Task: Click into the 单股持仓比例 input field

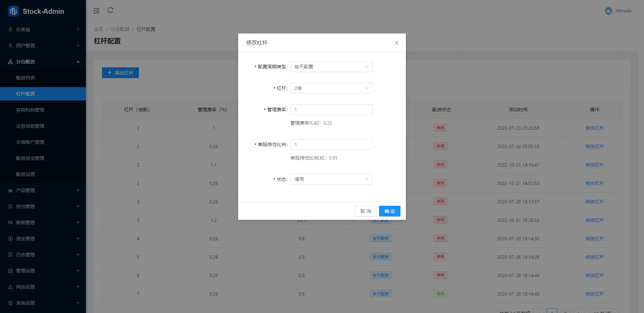Action: click(331, 144)
